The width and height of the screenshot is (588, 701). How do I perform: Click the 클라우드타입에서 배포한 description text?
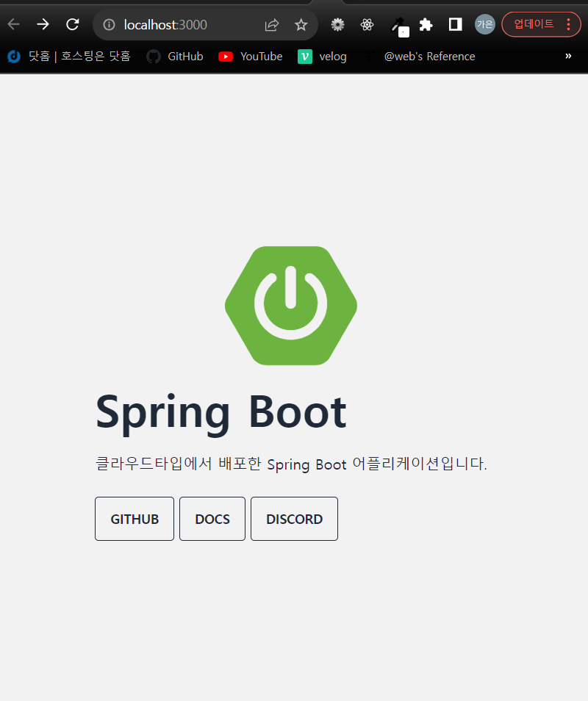(x=291, y=464)
